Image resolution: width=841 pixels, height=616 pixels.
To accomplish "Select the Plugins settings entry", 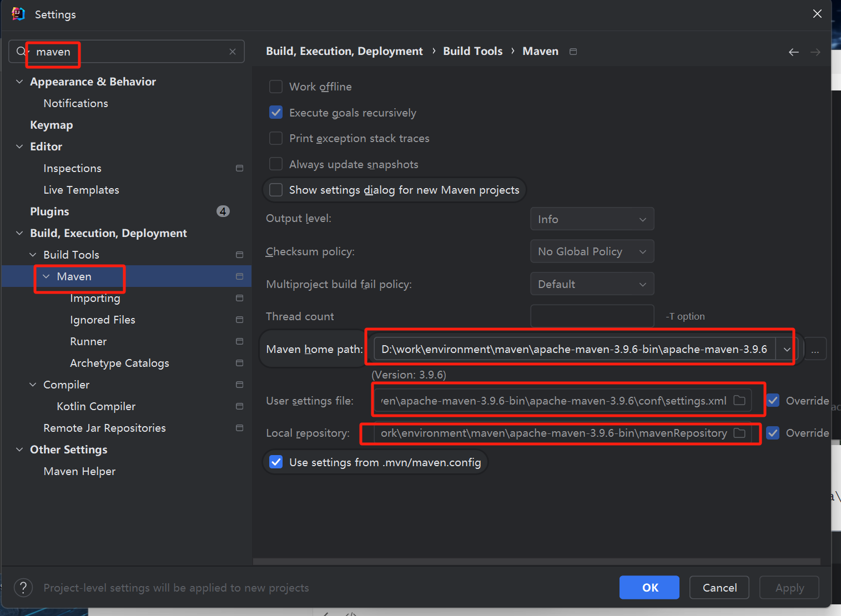I will (49, 211).
